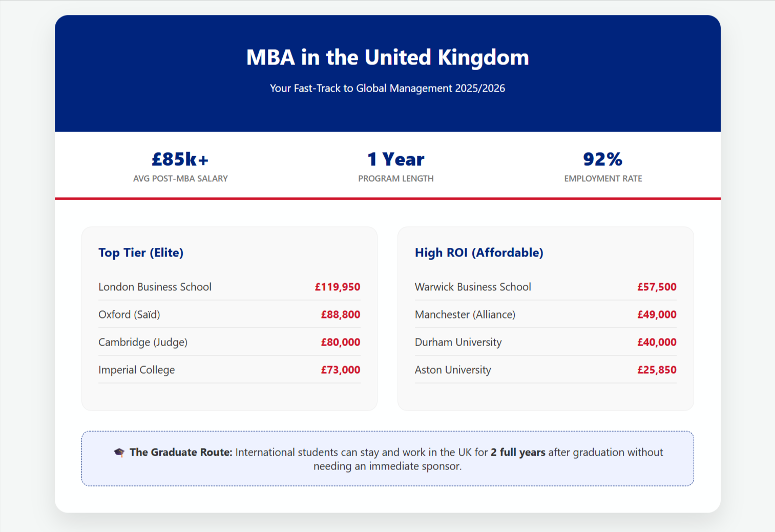
Task: Select the Cambridge (Judge) entry
Action: click(143, 342)
